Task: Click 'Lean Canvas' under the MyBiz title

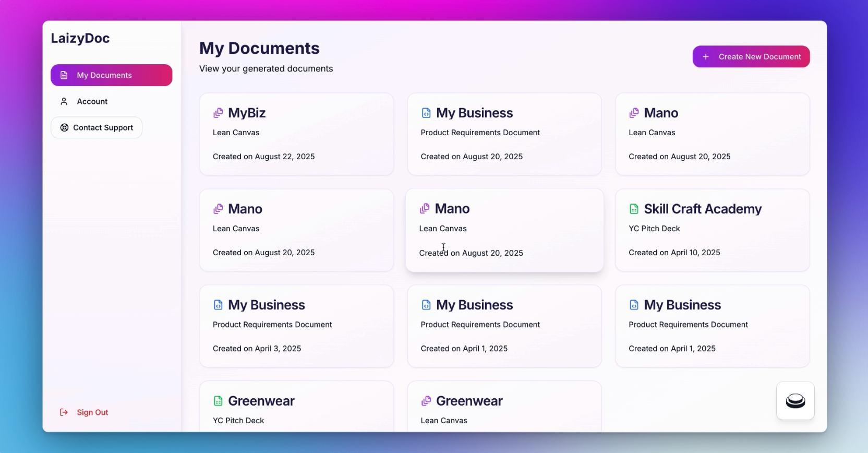Action: click(236, 133)
